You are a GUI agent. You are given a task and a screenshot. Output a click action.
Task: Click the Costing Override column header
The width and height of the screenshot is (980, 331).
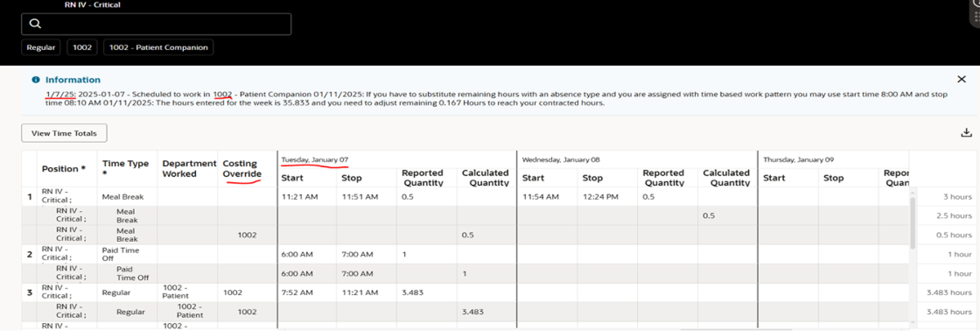242,169
